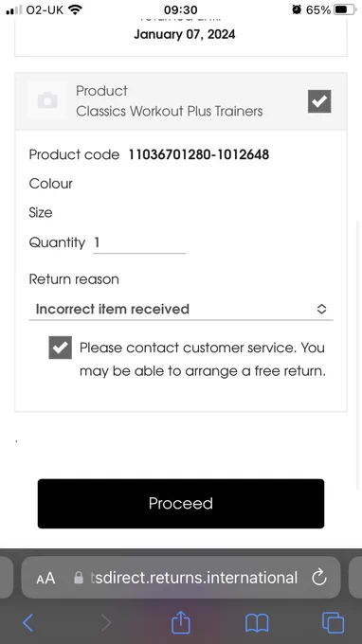
Task: Open the AA reader text-size menu
Action: (x=45, y=579)
